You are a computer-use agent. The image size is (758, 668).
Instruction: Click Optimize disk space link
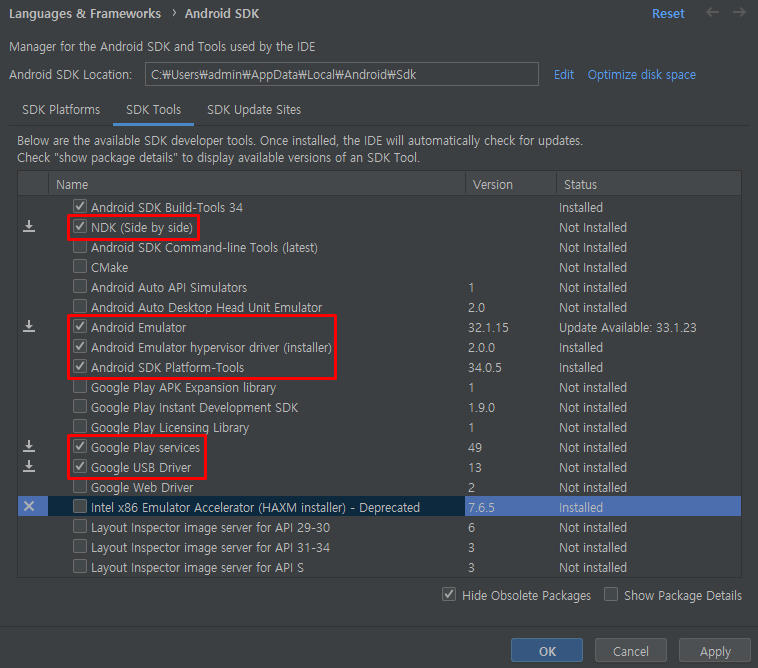[x=641, y=74]
